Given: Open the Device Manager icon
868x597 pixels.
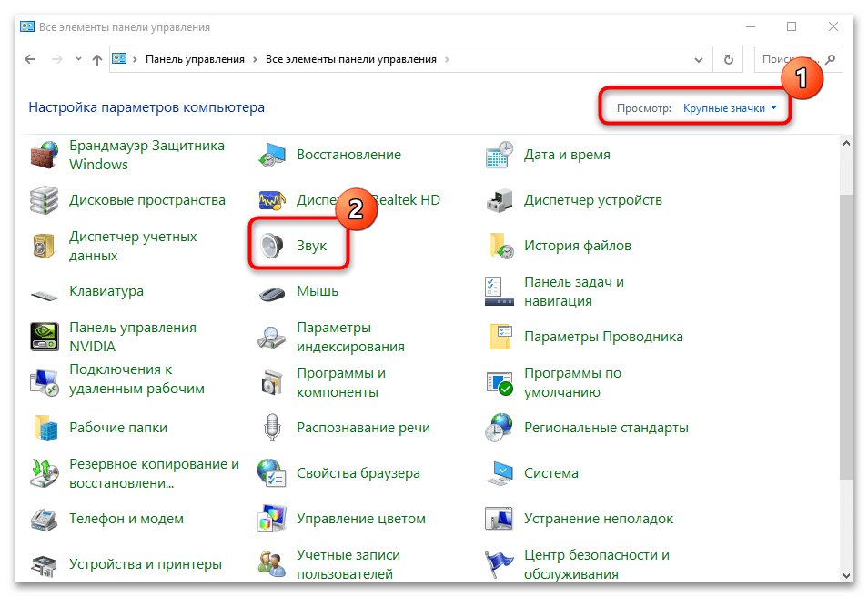Looking at the screenshot, I should (500, 200).
